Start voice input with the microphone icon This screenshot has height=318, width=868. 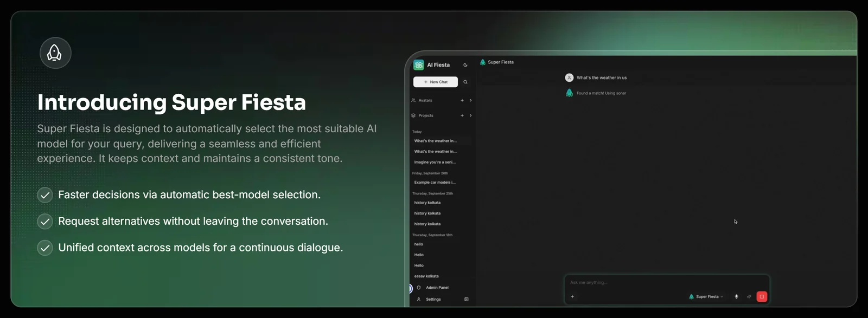[x=736, y=297]
